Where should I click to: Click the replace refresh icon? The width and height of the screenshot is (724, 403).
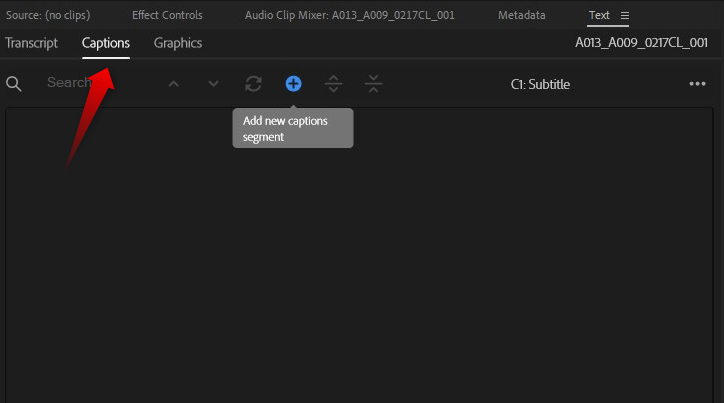click(x=253, y=84)
